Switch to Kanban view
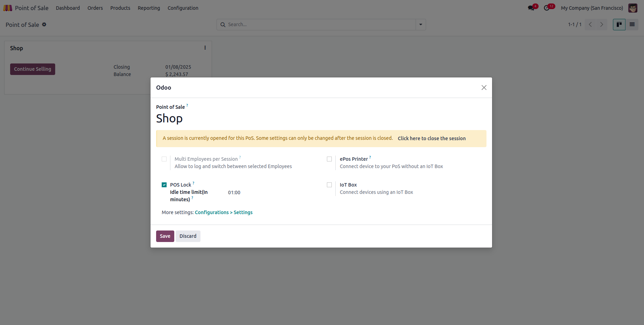Viewport: 644px width, 325px height. (x=619, y=24)
